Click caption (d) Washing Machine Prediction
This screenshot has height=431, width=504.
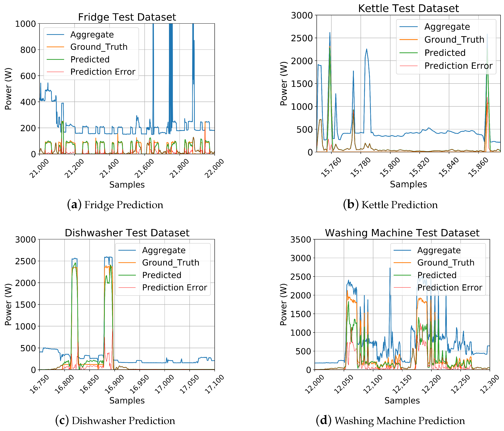tap(390, 420)
